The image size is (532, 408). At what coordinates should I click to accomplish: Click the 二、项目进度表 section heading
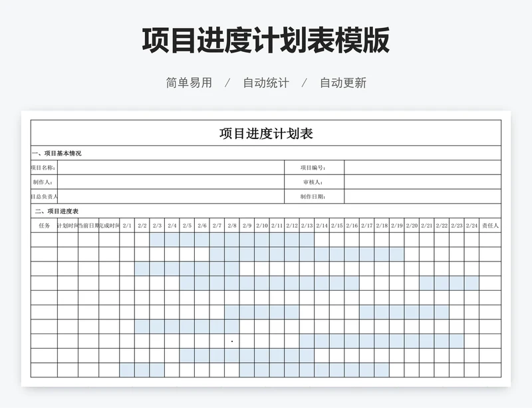pos(57,211)
